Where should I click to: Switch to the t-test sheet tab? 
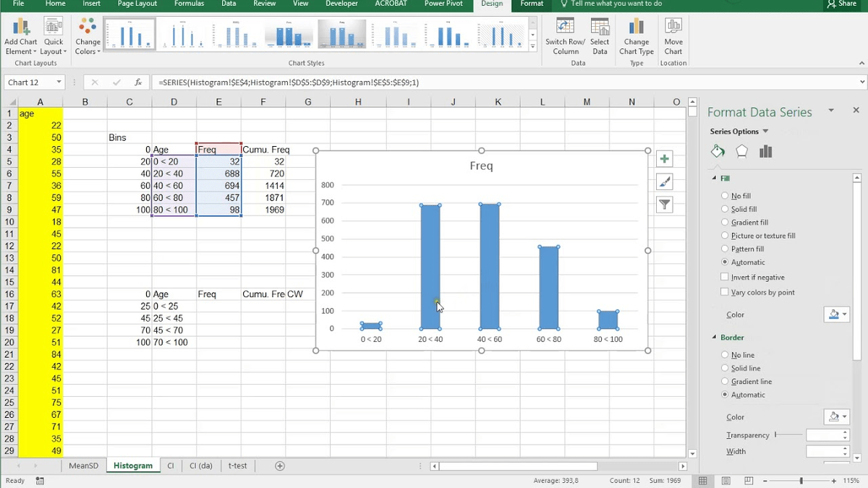coord(237,466)
